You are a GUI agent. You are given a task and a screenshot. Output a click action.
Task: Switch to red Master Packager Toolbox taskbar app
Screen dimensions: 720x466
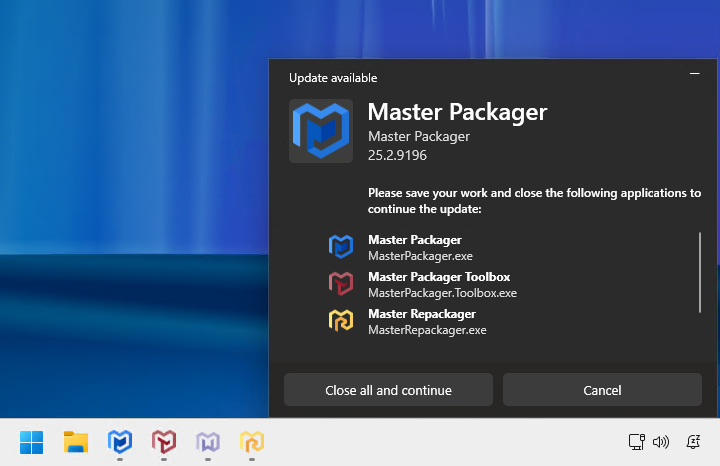point(164,442)
